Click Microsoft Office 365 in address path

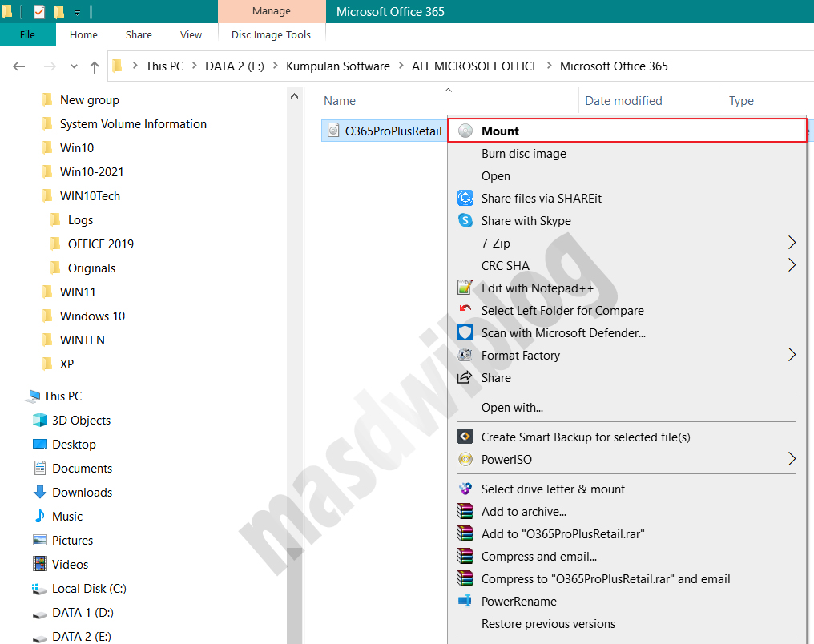tap(614, 66)
